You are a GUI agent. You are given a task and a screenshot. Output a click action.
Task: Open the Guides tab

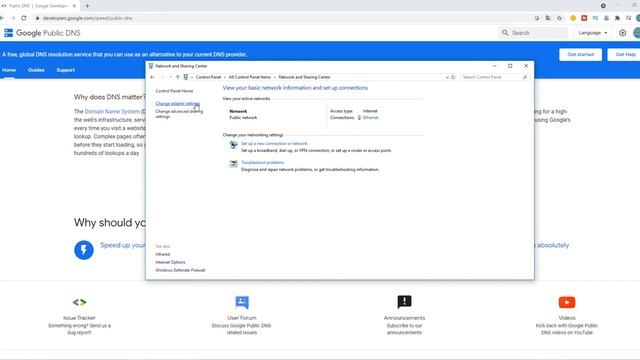(x=36, y=70)
